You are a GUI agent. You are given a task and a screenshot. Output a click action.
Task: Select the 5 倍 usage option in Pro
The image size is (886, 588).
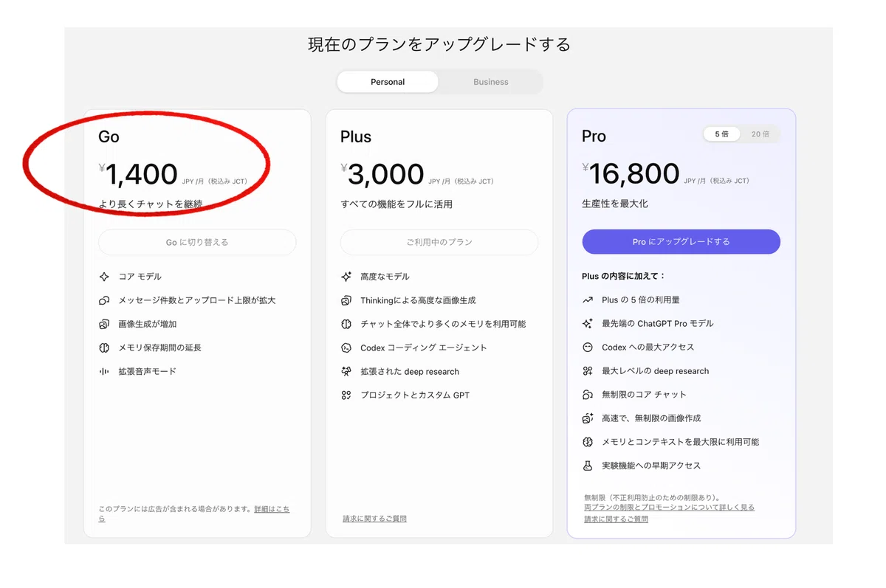click(721, 134)
